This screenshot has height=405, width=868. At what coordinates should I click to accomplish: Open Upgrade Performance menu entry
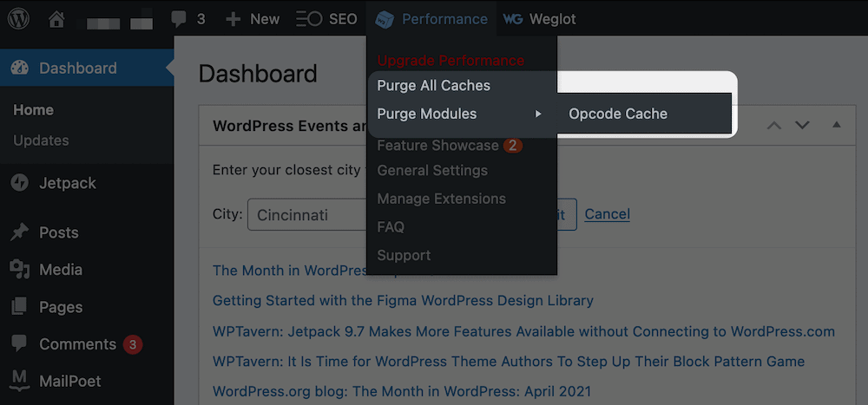point(450,61)
